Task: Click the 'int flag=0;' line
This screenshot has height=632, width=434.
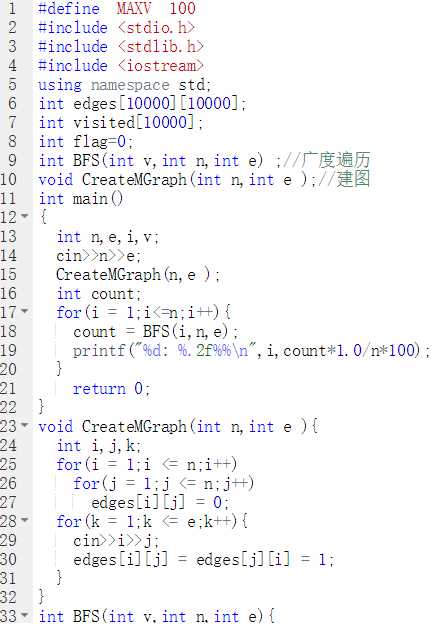Action: [x=86, y=142]
